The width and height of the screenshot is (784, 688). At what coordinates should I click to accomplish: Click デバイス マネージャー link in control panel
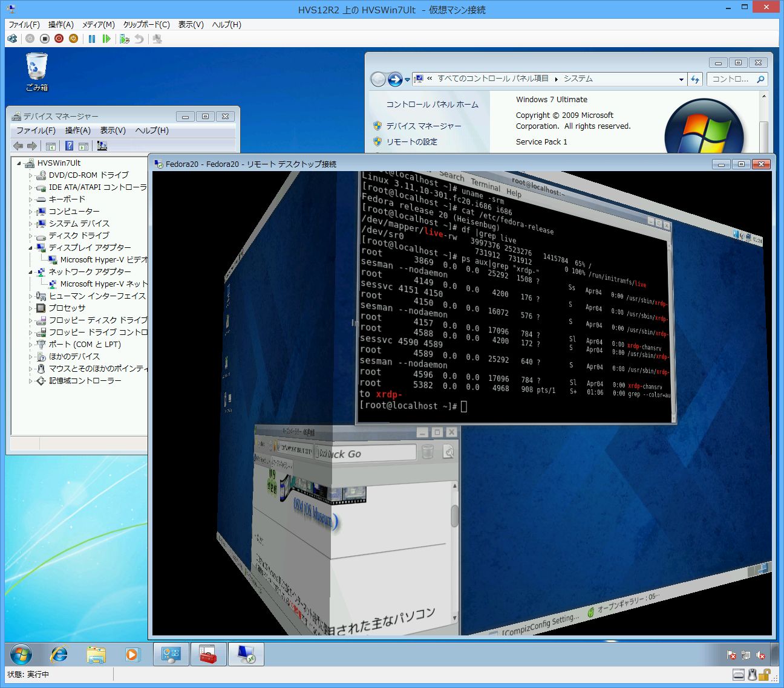tap(423, 126)
